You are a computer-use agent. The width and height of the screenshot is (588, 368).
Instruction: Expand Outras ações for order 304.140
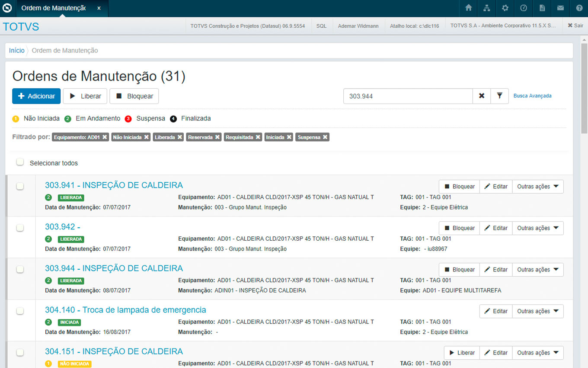(x=538, y=311)
